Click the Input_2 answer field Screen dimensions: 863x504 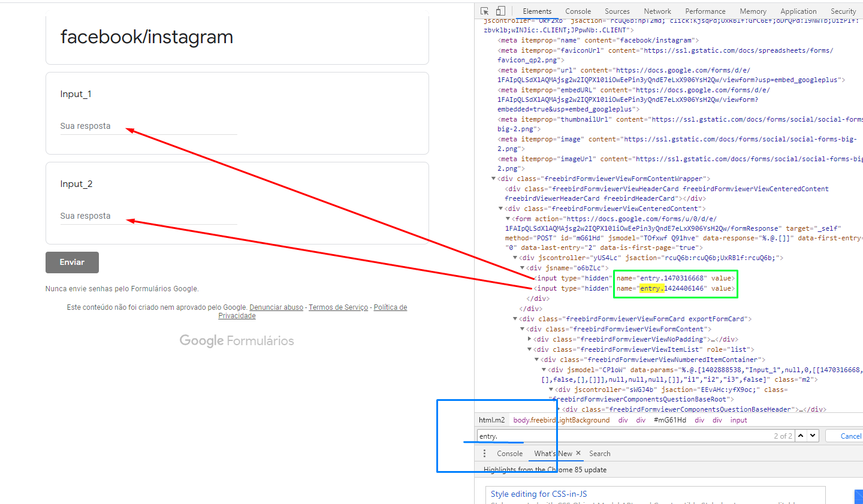[x=149, y=216]
